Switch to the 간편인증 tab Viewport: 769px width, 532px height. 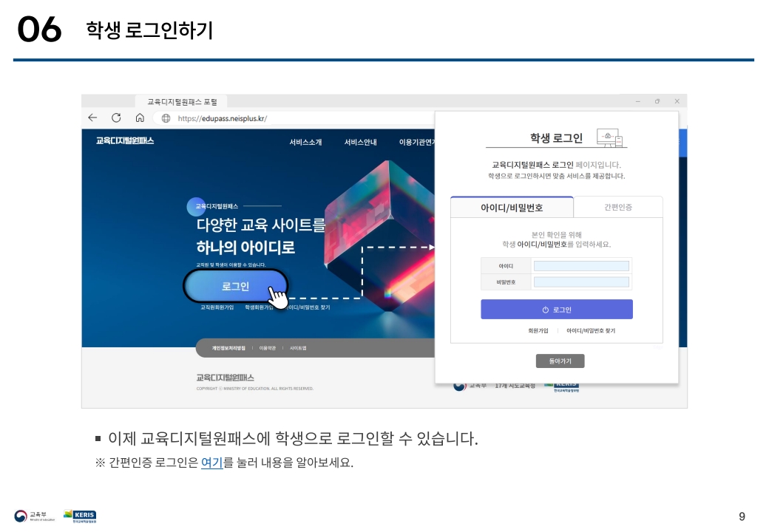point(618,207)
